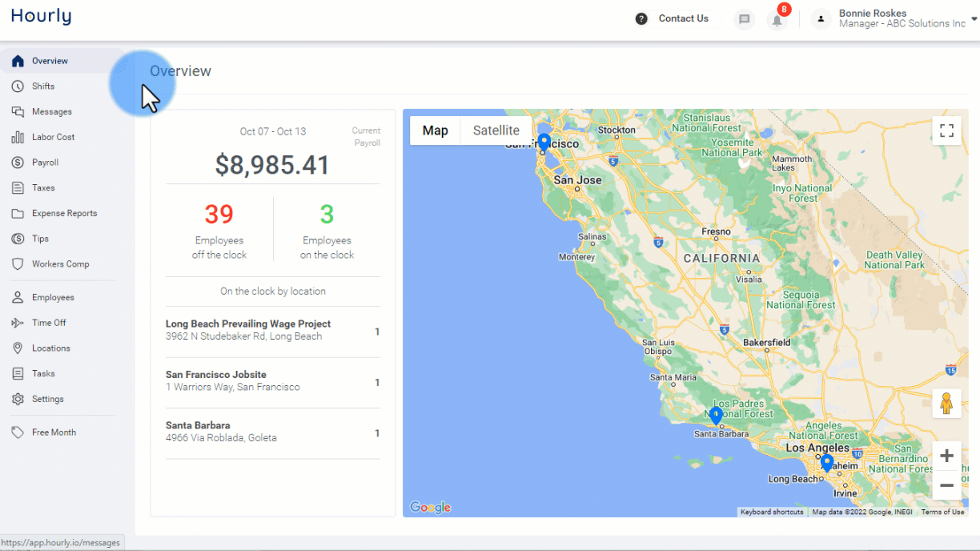Click the 3 employees on the clock
980x551 pixels.
point(327,214)
